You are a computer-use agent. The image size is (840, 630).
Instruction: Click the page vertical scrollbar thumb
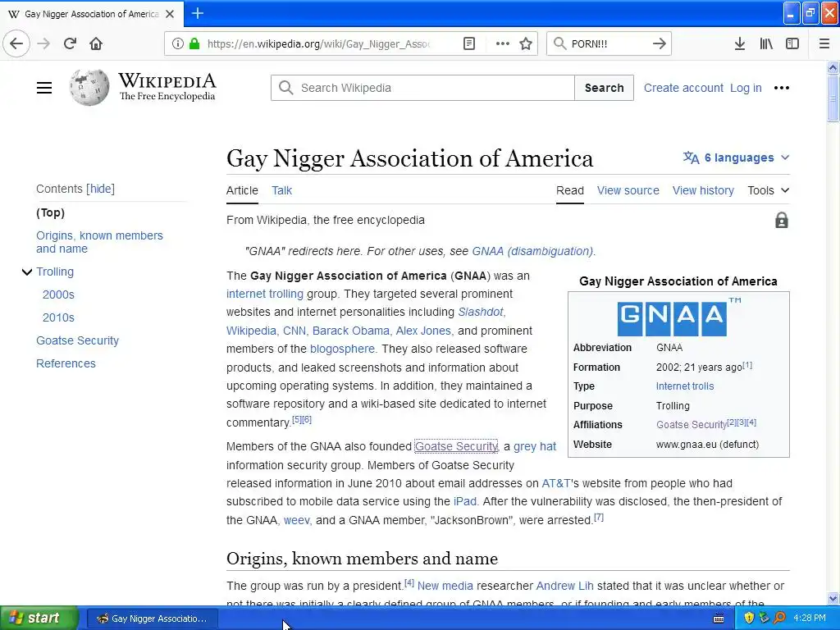tap(833, 99)
